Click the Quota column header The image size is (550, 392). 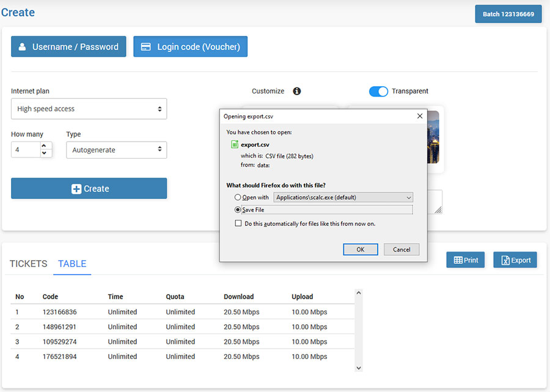tap(175, 297)
